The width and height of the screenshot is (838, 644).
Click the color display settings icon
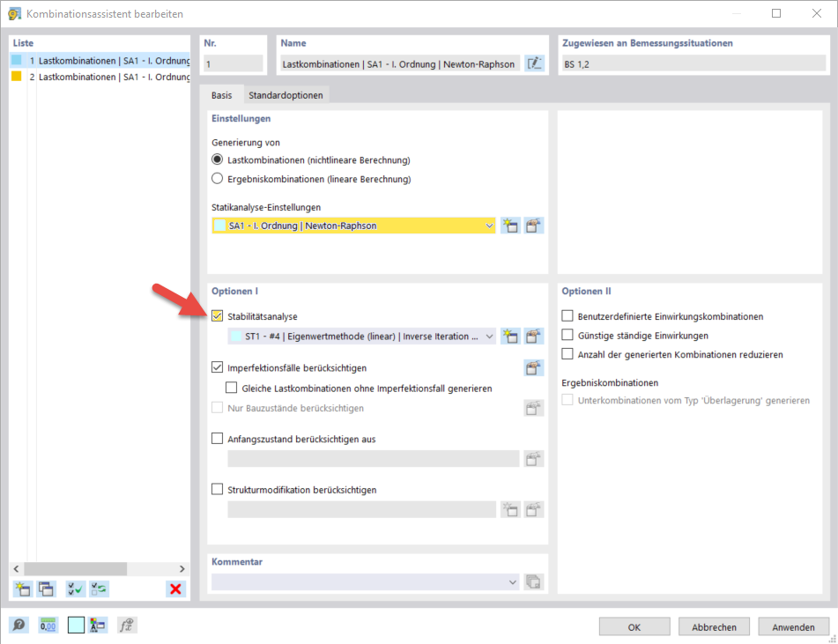(x=97, y=625)
